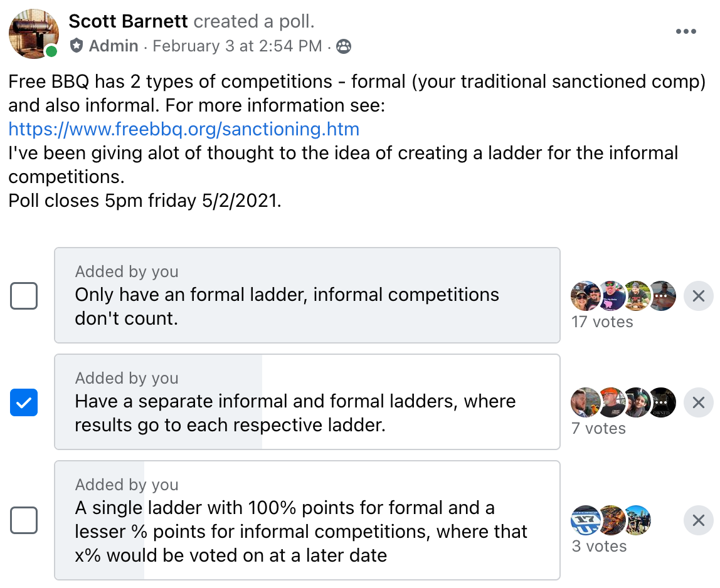Open Scott Barnett's profile name link
The image size is (720, 588).
coord(128,21)
